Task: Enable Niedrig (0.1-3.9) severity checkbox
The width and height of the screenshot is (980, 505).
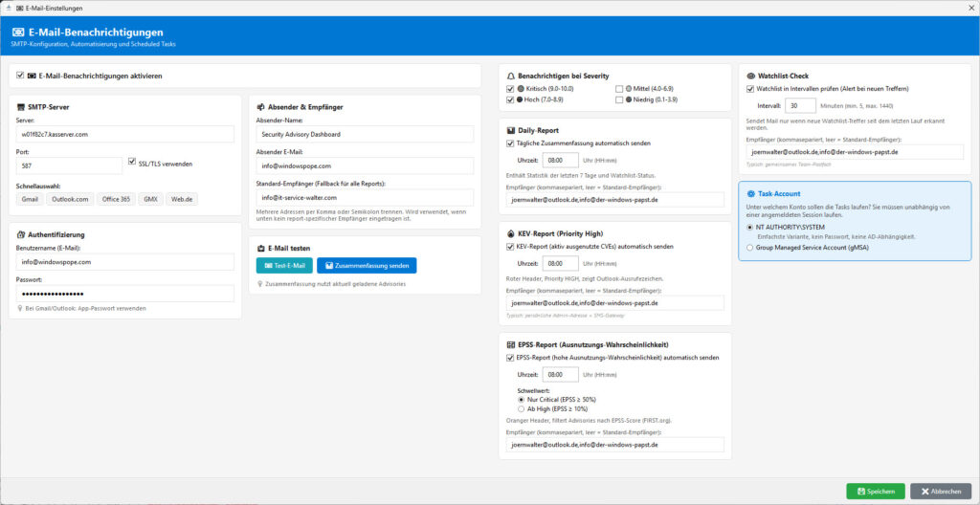Action: tap(619, 99)
